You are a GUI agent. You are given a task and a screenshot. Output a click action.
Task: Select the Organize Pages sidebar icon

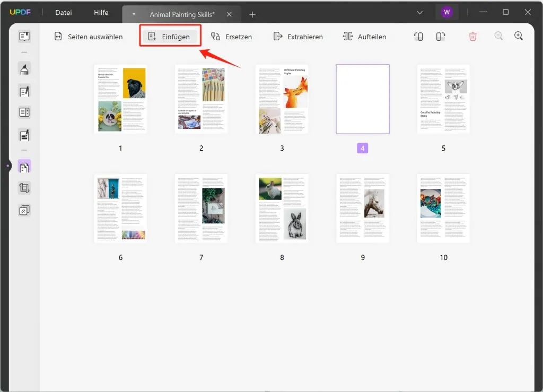24,167
